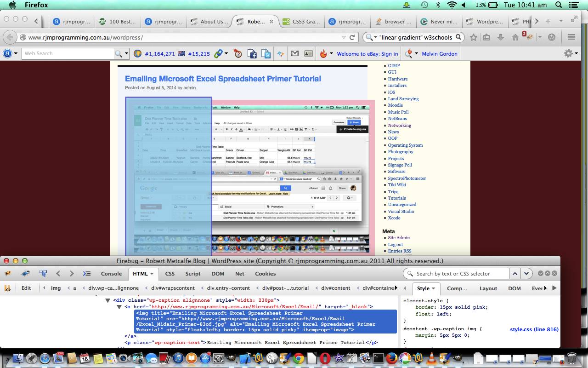Click the Facebook toolbar icon
Screen dimensions: 588x368
[x=252, y=54]
